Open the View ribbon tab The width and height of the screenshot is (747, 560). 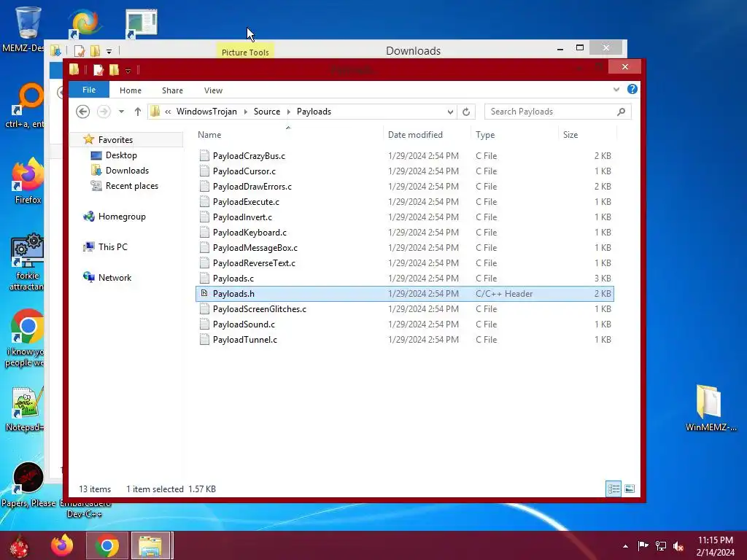pyautogui.click(x=213, y=90)
